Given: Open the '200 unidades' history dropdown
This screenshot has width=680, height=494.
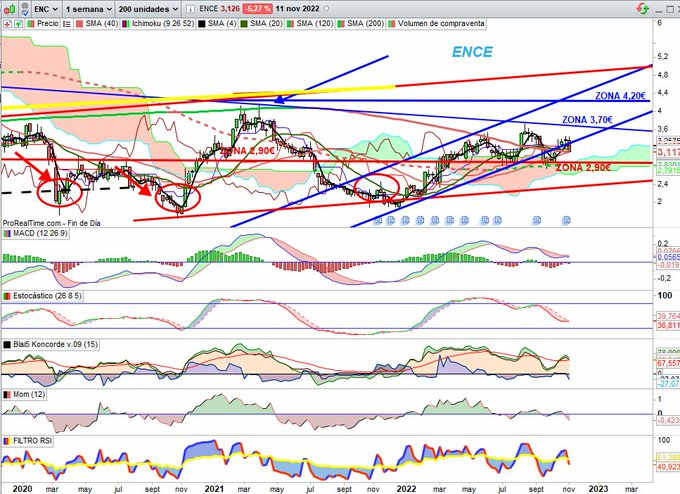Looking at the screenshot, I should click(x=148, y=9).
